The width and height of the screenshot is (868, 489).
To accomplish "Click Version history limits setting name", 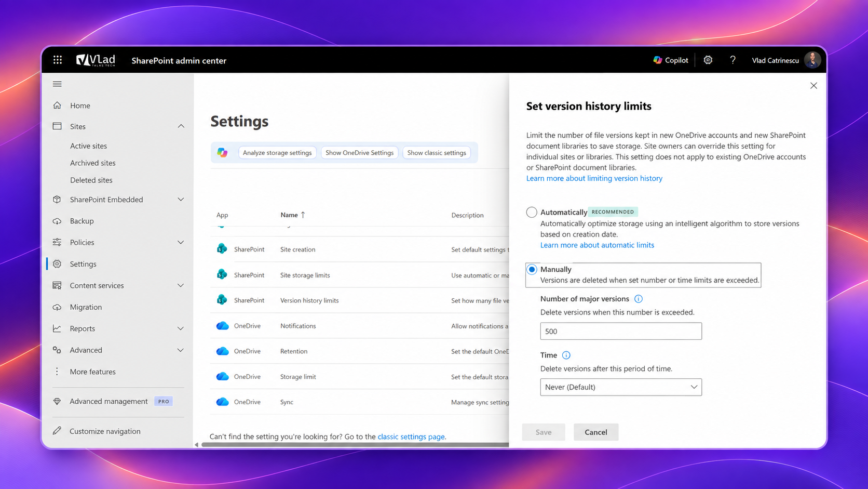I will [309, 300].
